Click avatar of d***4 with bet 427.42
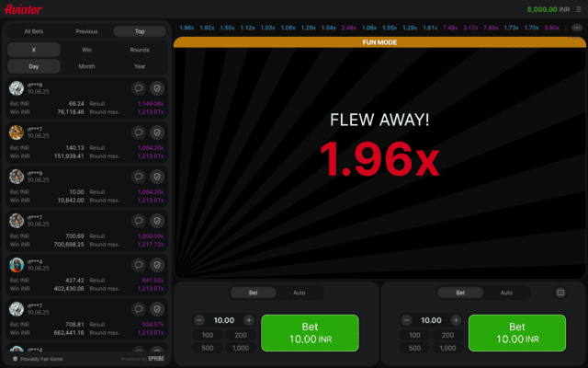 tap(17, 265)
